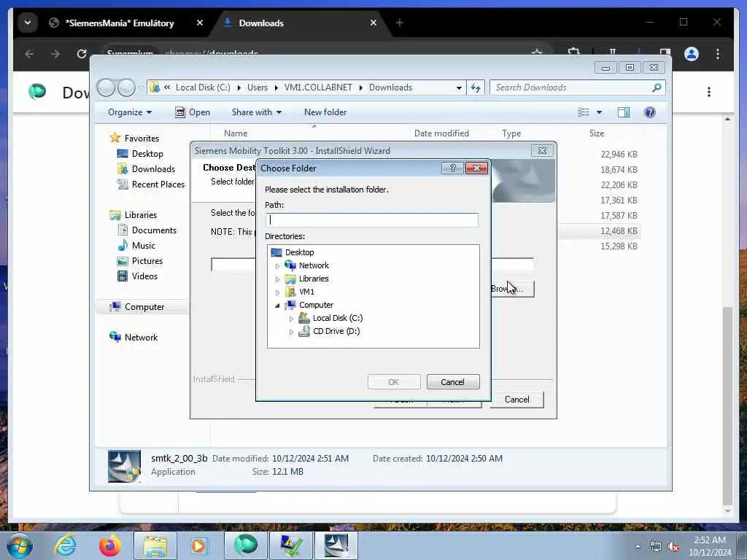747x560 pixels.
Task: Expand Local Disk (C:) in Directories tree
Action: tap(291, 319)
